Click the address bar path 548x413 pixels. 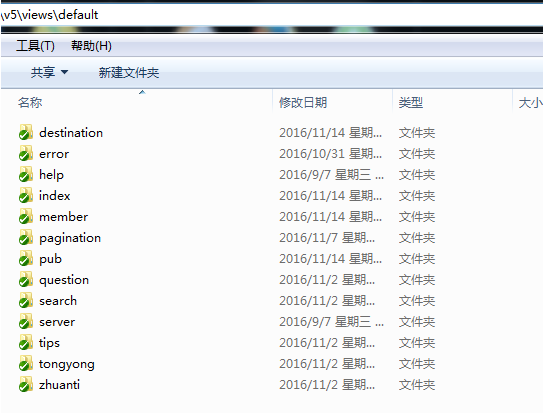(x=50, y=15)
